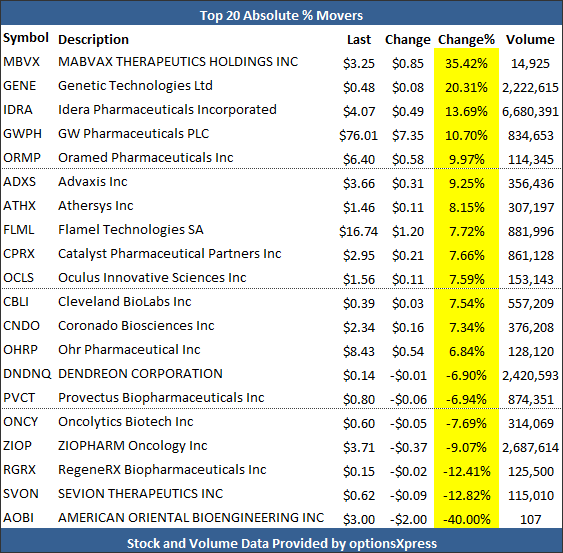Select the CNDO symbol cell
The width and height of the screenshot is (563, 553).
click(x=22, y=326)
